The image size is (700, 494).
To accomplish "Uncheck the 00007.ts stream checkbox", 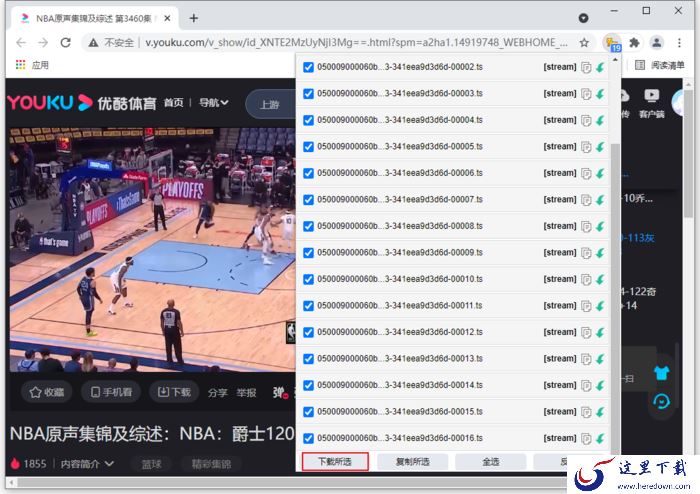I will pos(308,200).
